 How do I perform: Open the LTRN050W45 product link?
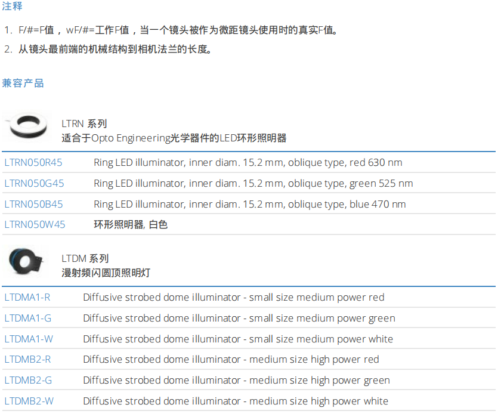click(x=35, y=225)
